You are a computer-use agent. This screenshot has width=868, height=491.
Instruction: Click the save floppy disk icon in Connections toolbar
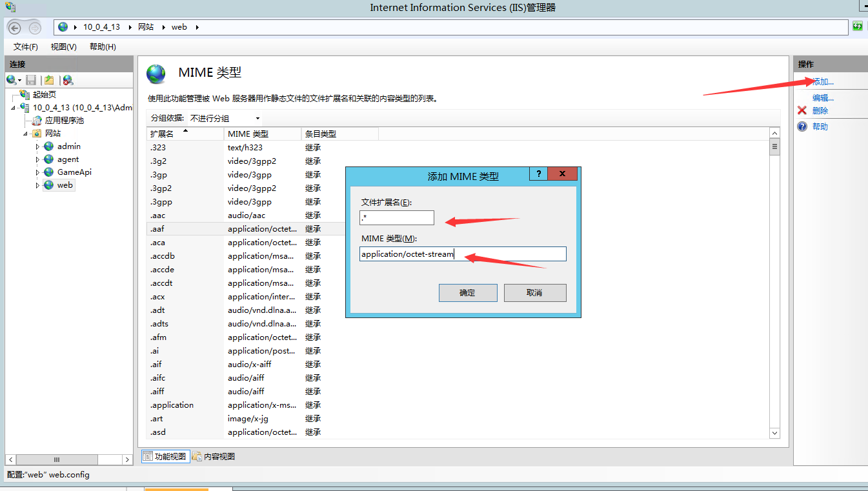click(x=31, y=80)
